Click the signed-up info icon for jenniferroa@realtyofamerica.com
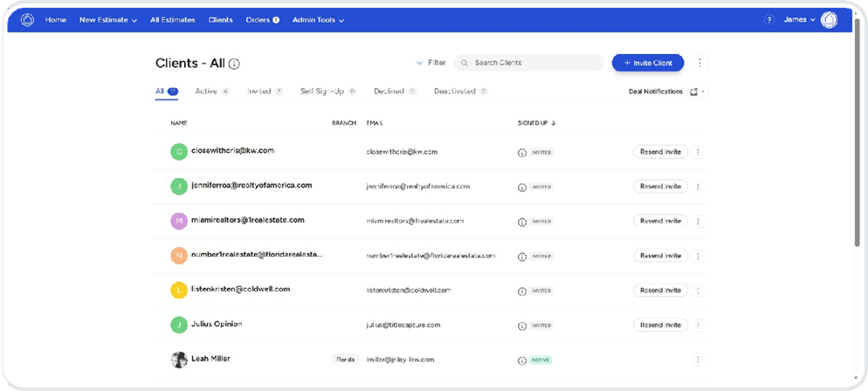 pyautogui.click(x=521, y=188)
